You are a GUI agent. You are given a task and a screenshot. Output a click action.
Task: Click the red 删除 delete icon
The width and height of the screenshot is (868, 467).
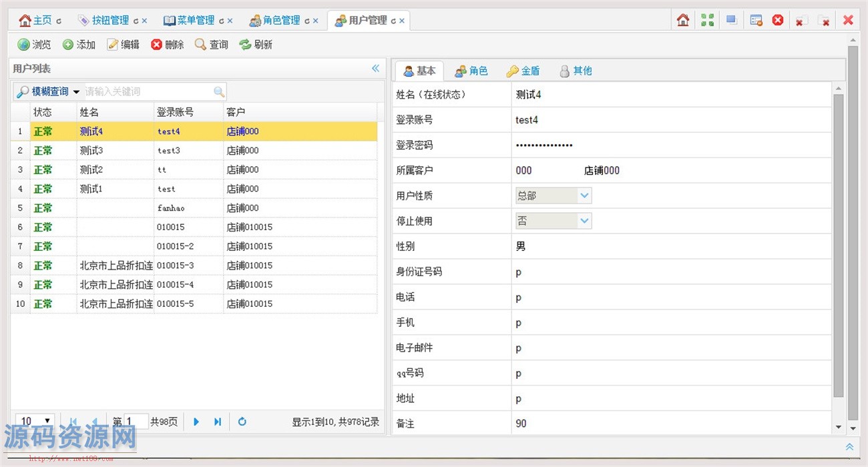click(x=157, y=45)
